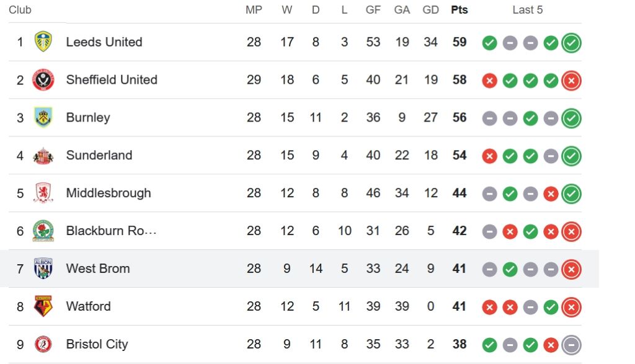Click the Burnley club crest
Viewport: 635px width, 364px height.
[43, 117]
